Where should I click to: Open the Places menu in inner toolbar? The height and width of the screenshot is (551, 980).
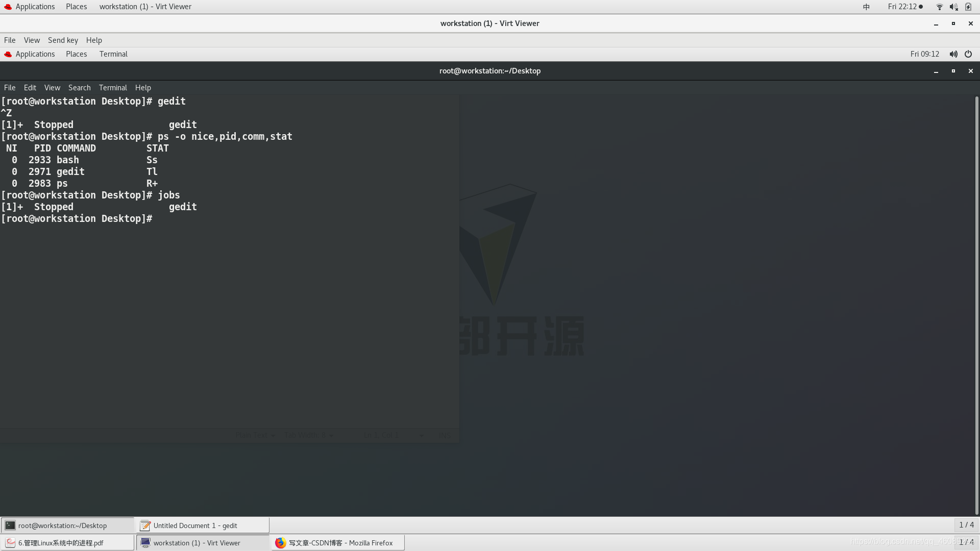point(76,54)
